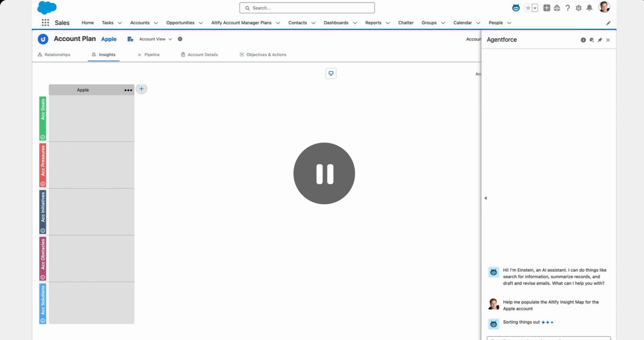644x340 pixels.
Task: Expand Altify Account Manager Plans chevron
Action: click(x=278, y=23)
